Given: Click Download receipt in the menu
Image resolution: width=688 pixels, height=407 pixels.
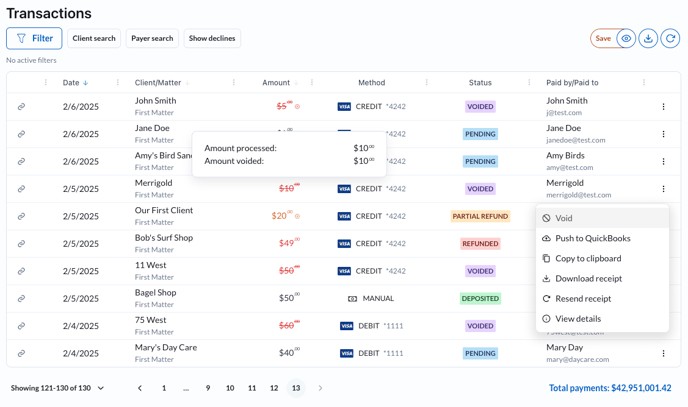Looking at the screenshot, I should [x=588, y=279].
